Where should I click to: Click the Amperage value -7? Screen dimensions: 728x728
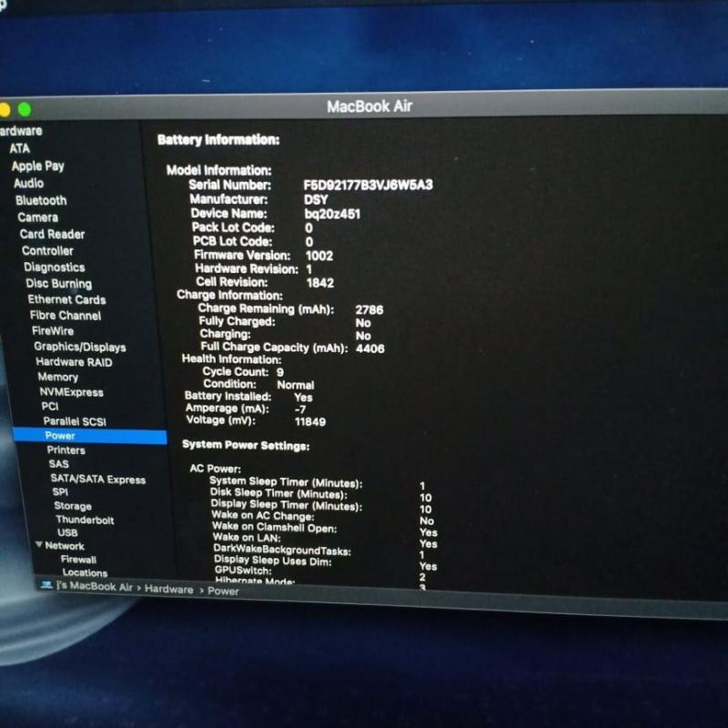coord(300,409)
